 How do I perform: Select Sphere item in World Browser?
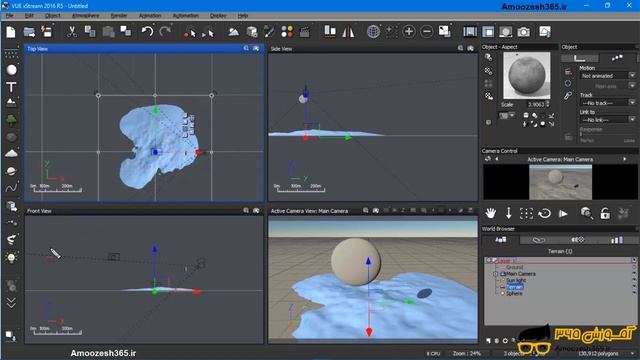[x=514, y=293]
